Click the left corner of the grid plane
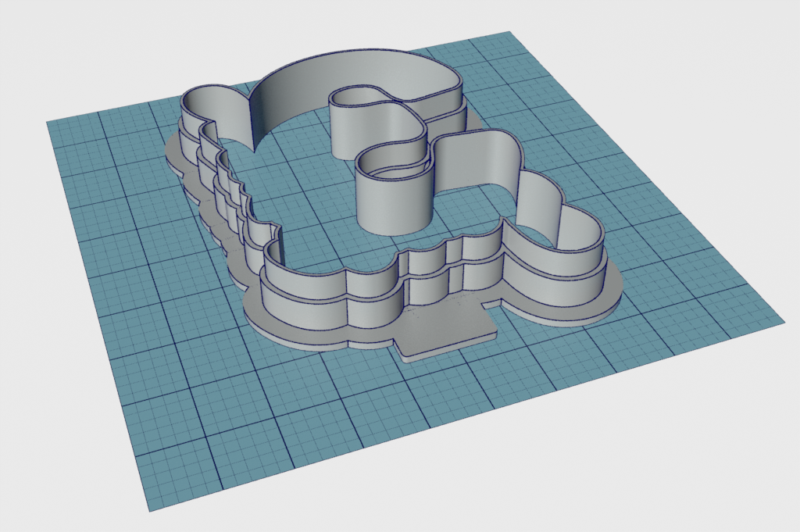Viewport: 800px width, 532px height. point(50,124)
